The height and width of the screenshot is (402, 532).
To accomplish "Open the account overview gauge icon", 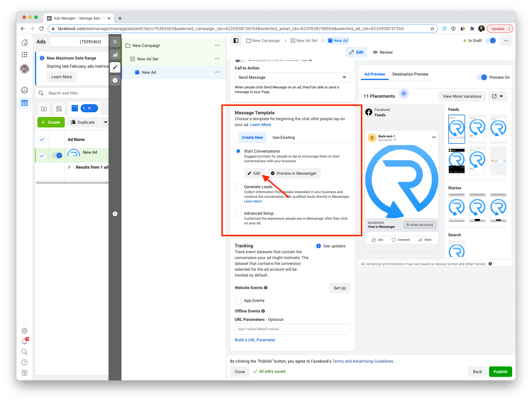I will click(25, 90).
